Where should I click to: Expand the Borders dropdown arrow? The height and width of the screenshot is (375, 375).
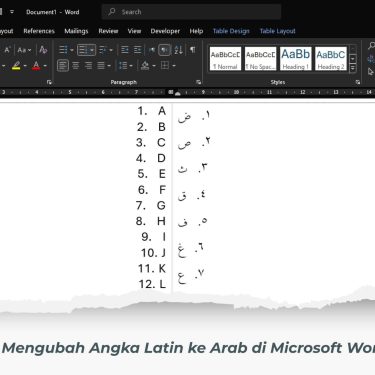point(174,66)
